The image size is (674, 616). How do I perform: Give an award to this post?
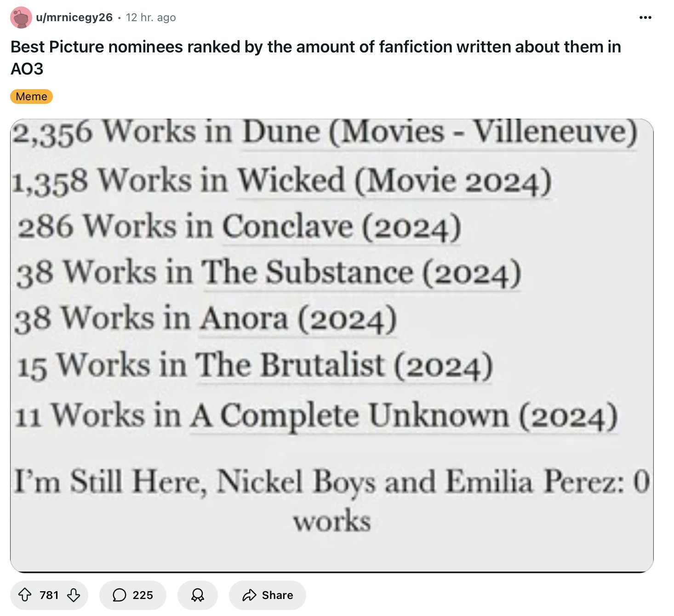point(198,595)
